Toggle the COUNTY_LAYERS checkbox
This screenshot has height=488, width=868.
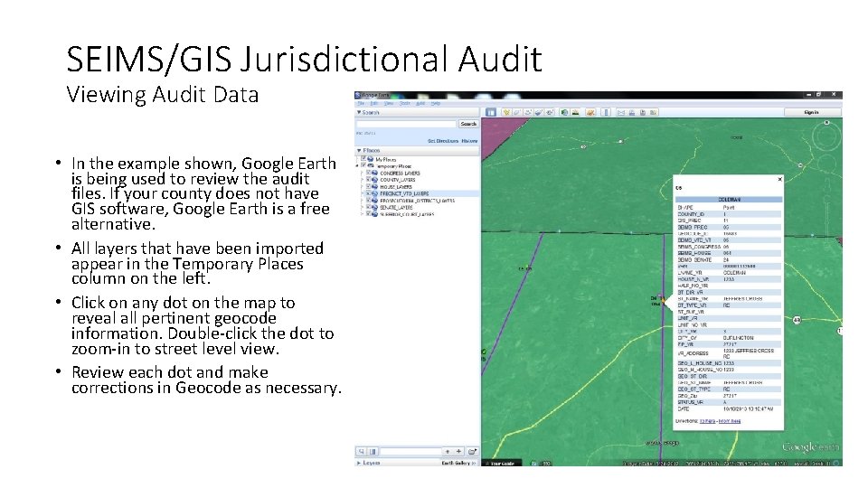click(369, 179)
